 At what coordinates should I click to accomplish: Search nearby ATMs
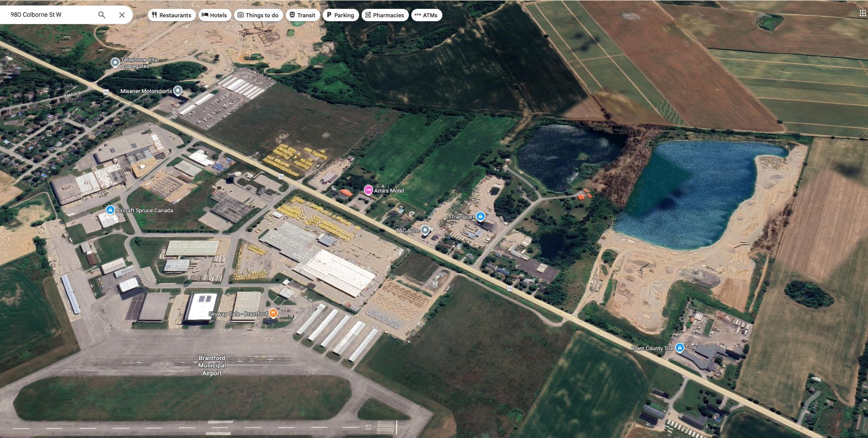pyautogui.click(x=426, y=15)
